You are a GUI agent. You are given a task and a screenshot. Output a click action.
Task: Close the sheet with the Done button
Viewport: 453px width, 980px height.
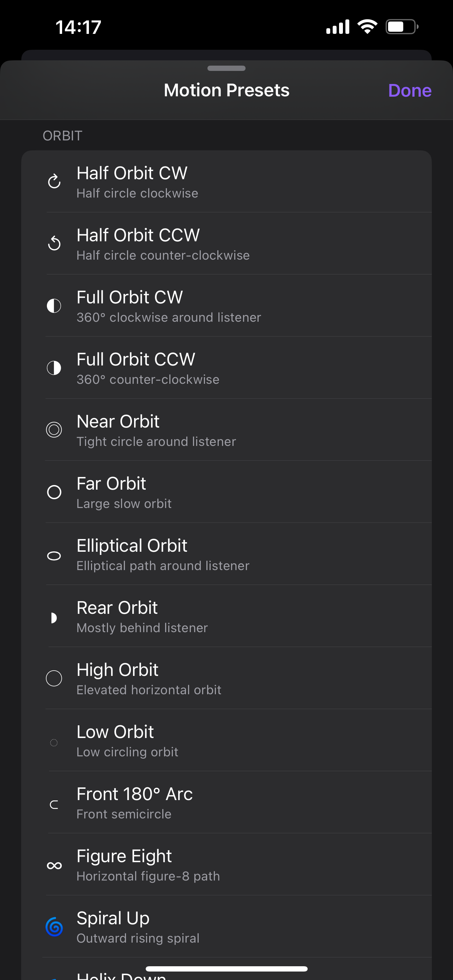pos(410,91)
